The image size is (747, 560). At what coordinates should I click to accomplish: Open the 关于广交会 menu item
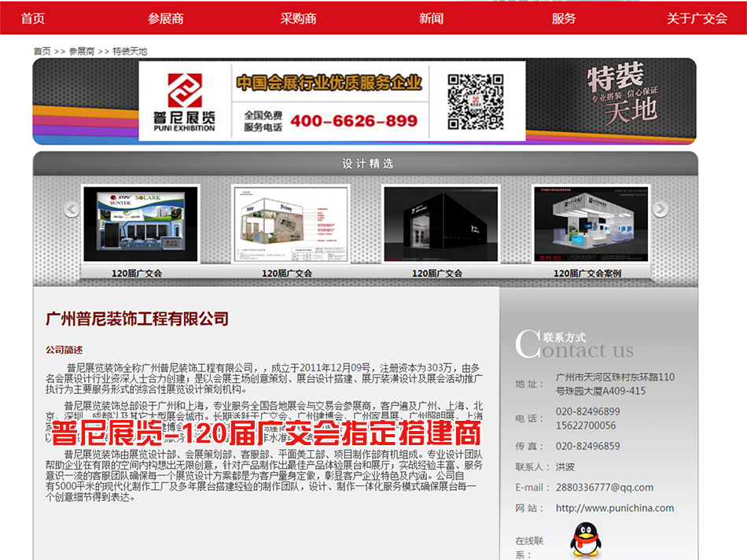[697, 19]
